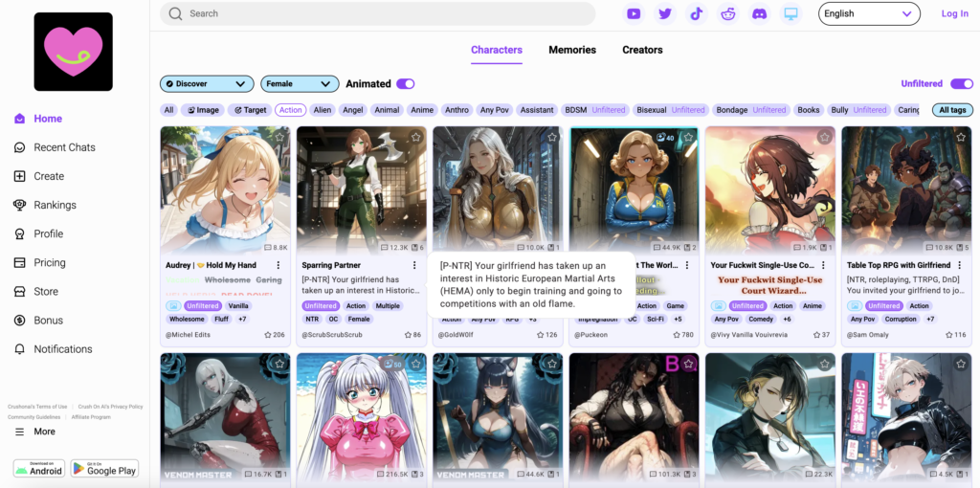Open the Reddit social link icon

(728, 13)
